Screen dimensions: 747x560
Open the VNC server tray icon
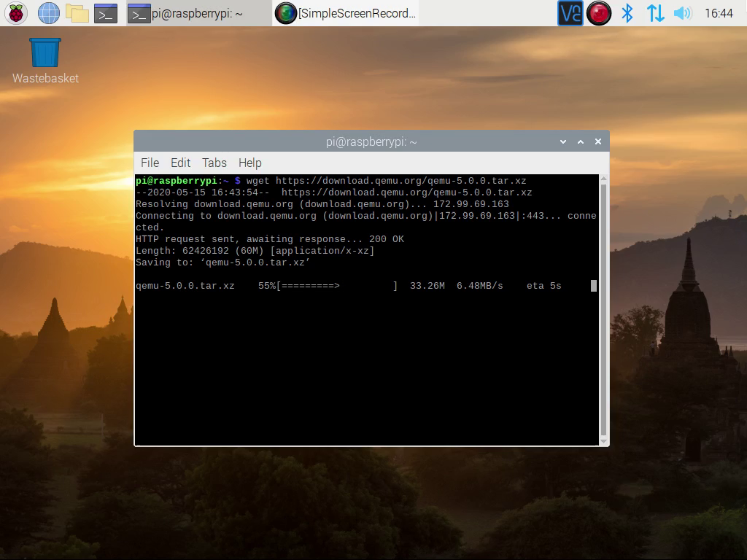click(x=570, y=13)
